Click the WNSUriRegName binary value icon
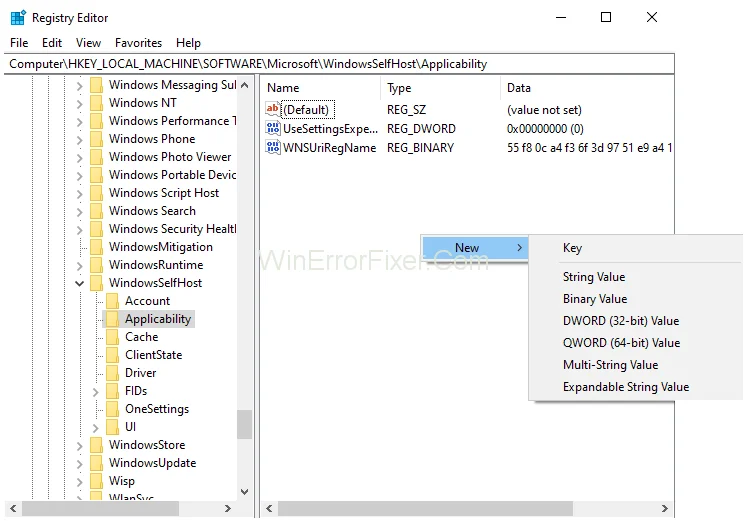Image resolution: width=747 pixels, height=521 pixels. pos(273,147)
